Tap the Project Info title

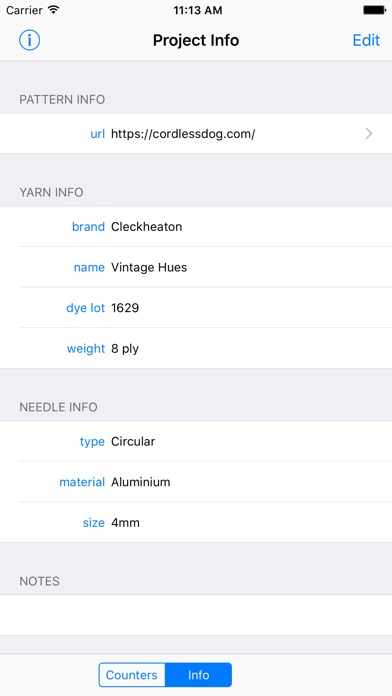click(196, 40)
